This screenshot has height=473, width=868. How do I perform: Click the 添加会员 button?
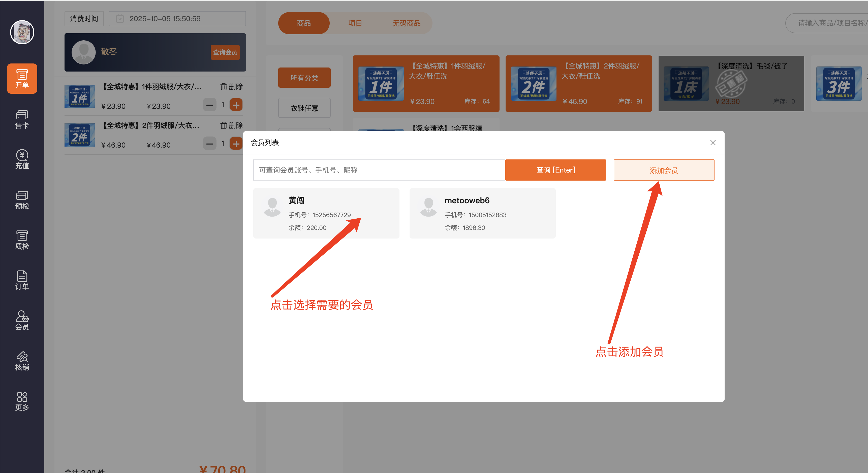coord(663,170)
